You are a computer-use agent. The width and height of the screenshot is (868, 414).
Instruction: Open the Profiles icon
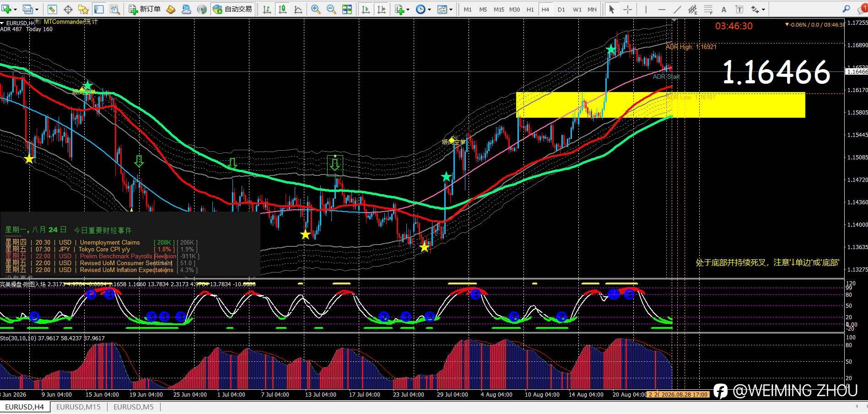[28, 9]
